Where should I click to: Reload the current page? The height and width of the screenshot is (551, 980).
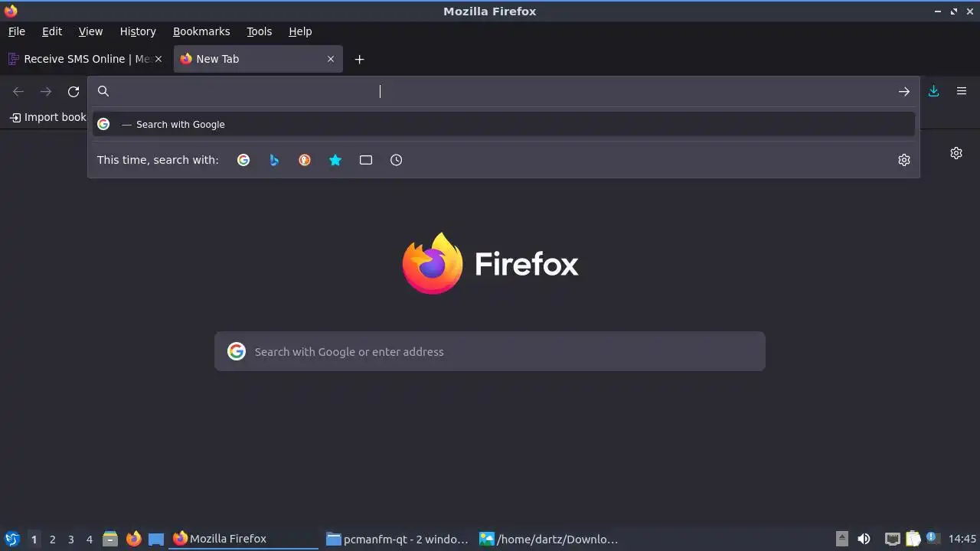tap(73, 92)
